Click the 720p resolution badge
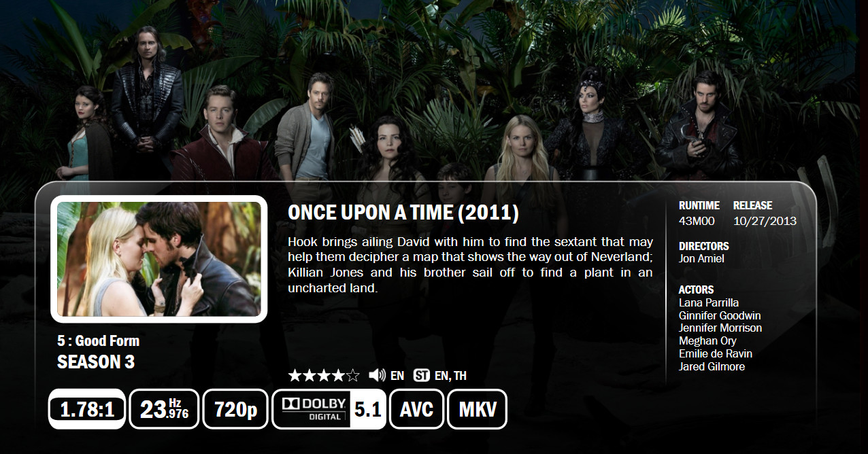Viewport: 868px width, 454px height. 235,409
